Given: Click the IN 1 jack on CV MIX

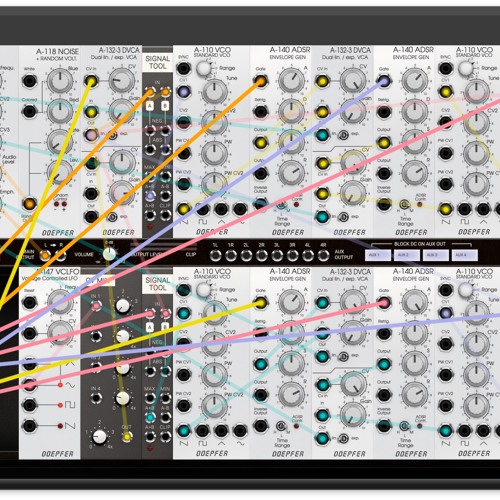Looking at the screenshot, I should tap(96, 306).
